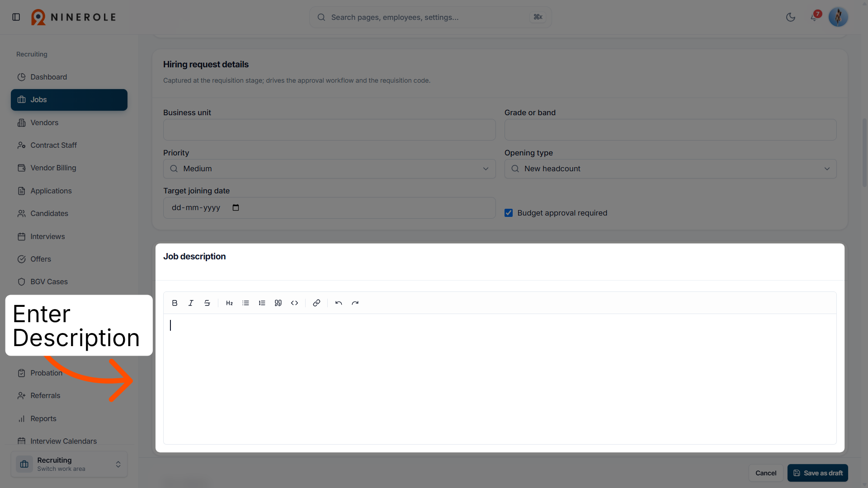This screenshot has width=868, height=488.
Task: Open Dashboard in sidebar
Action: click(69, 77)
